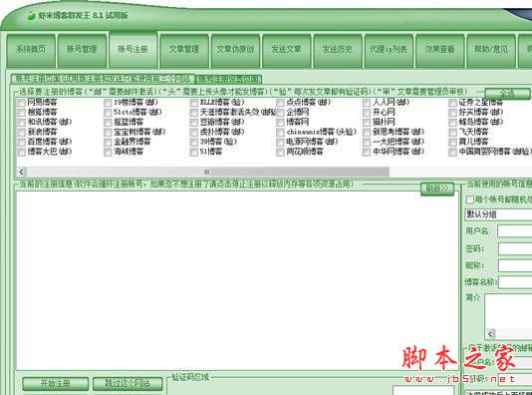Check the 网易博客 checkbox
The image size is (532, 395).
click(21, 103)
